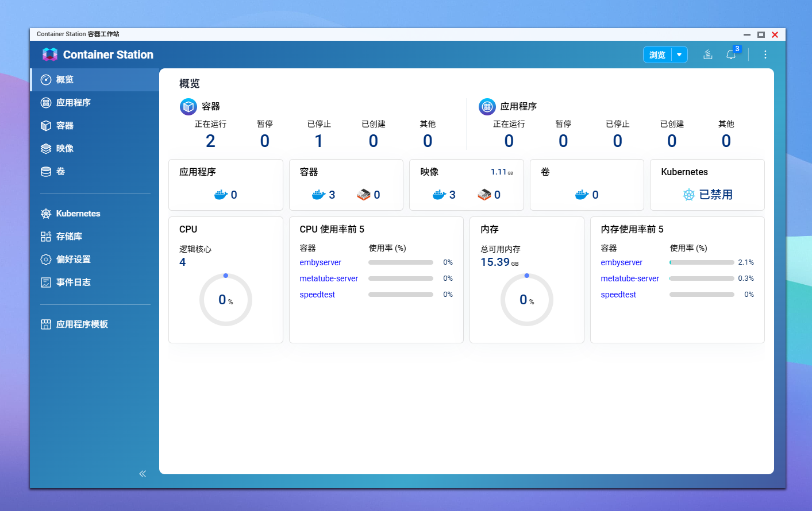
Task: Click the Docker whale icon in 卷 card
Action: pyautogui.click(x=582, y=195)
